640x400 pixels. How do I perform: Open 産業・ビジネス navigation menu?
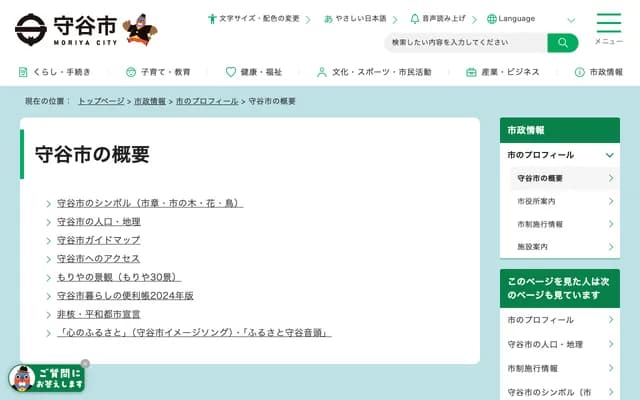(502, 72)
